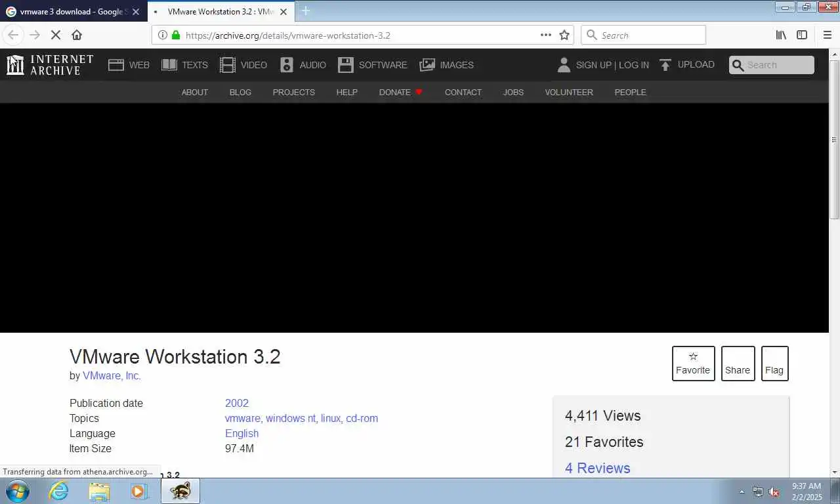Select the VMware Workstation 3.2 tab
This screenshot has width=840, height=504.
click(x=222, y=12)
